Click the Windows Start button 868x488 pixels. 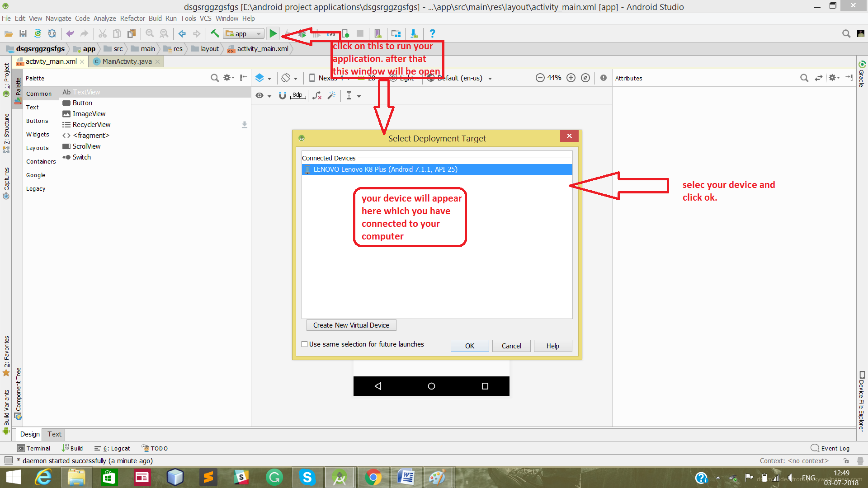(x=14, y=477)
